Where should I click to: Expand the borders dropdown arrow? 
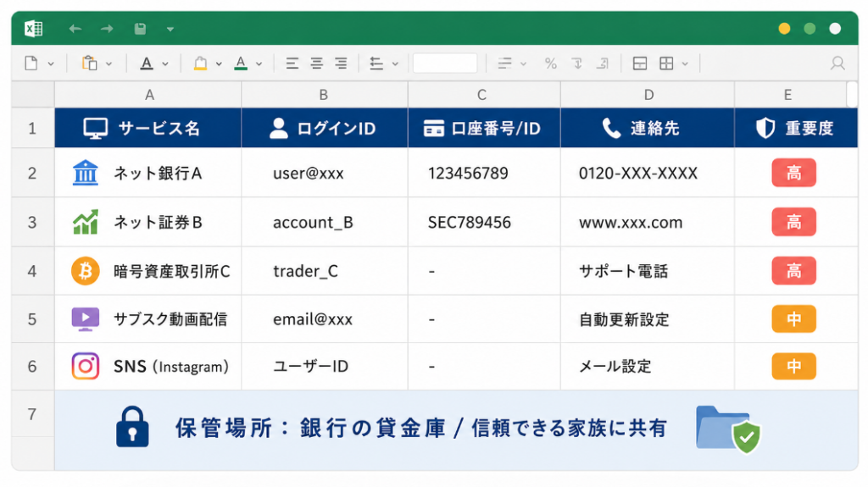685,64
